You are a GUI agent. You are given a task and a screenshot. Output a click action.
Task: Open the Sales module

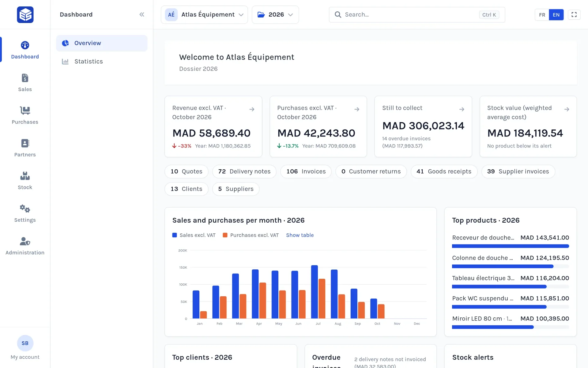point(25,83)
